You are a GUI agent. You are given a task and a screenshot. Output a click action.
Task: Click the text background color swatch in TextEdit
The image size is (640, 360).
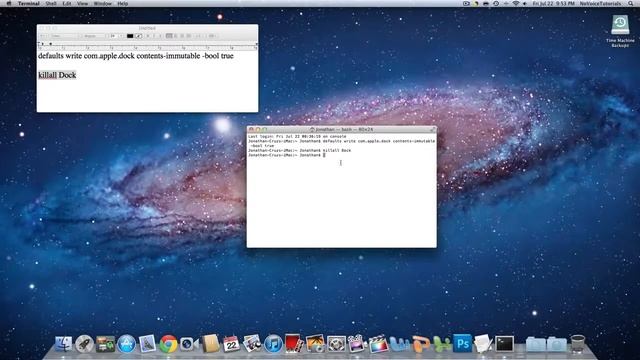pos(139,36)
